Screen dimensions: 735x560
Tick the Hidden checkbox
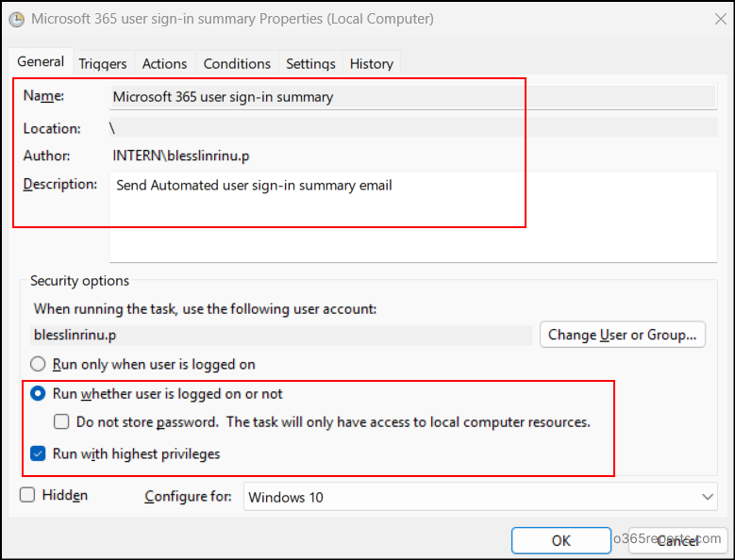click(x=27, y=495)
